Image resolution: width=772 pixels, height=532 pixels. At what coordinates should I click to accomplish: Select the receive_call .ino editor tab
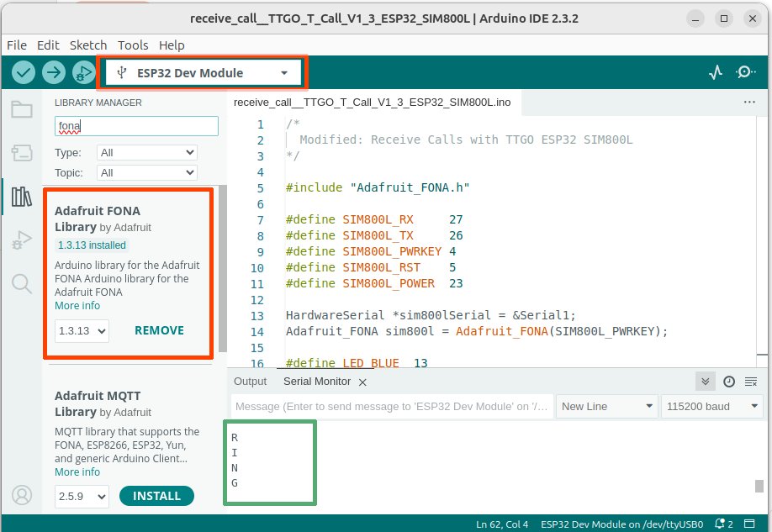click(372, 103)
